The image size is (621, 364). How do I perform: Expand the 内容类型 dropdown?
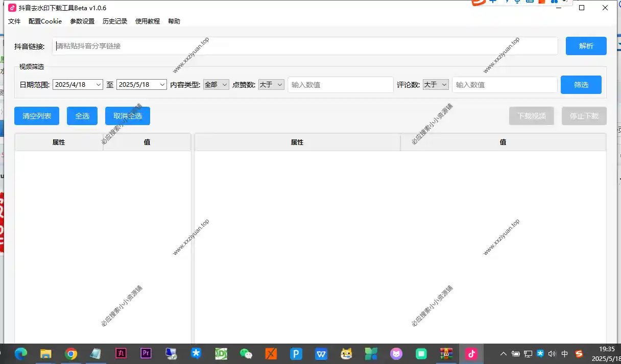tap(216, 85)
